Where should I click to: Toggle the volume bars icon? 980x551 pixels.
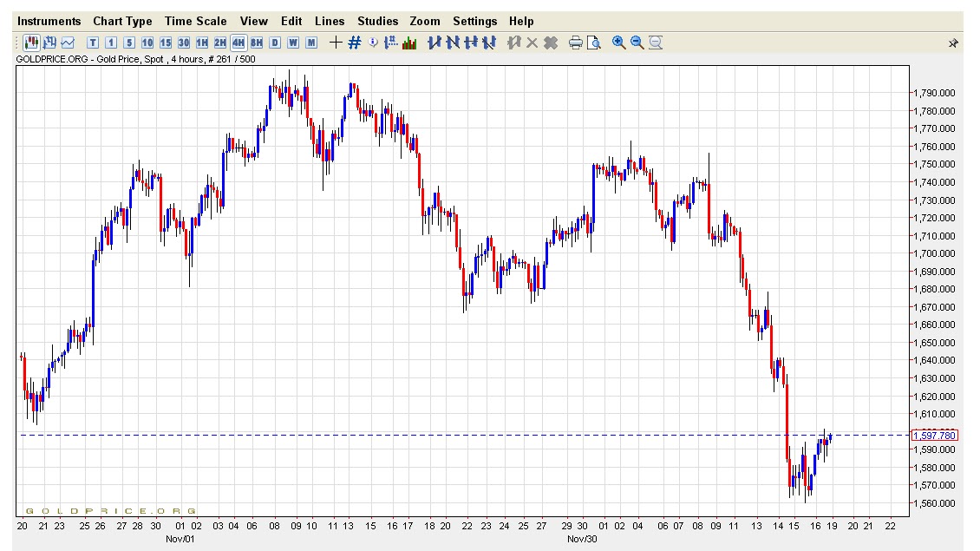click(x=409, y=43)
